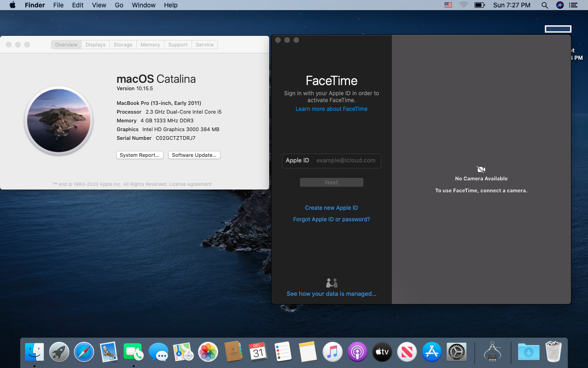588x368 pixels.
Task: Open Safari compass icon in Dock
Action: pos(84,352)
